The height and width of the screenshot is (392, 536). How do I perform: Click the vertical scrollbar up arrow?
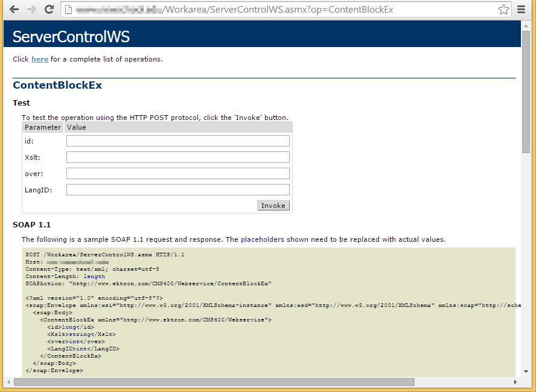526,26
